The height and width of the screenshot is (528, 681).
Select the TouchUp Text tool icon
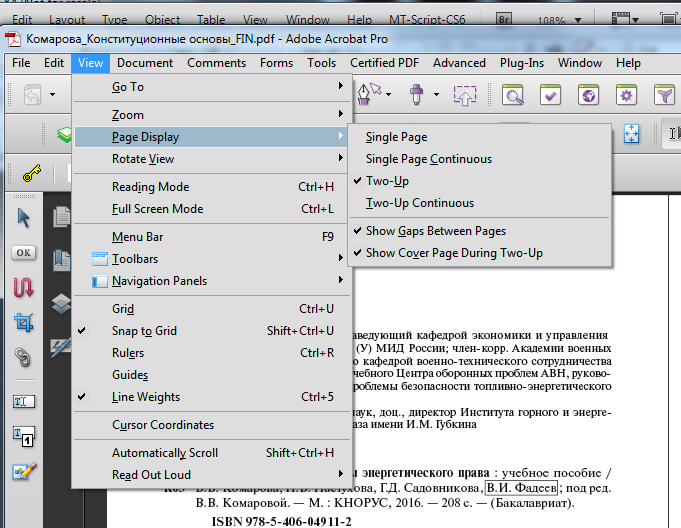(23, 402)
